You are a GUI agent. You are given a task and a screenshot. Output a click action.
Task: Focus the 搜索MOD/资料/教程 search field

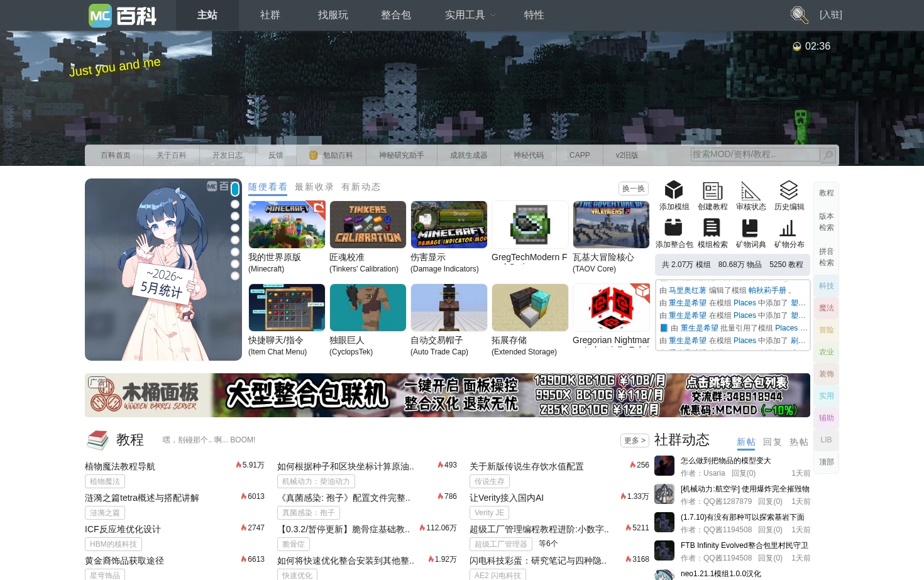point(756,155)
